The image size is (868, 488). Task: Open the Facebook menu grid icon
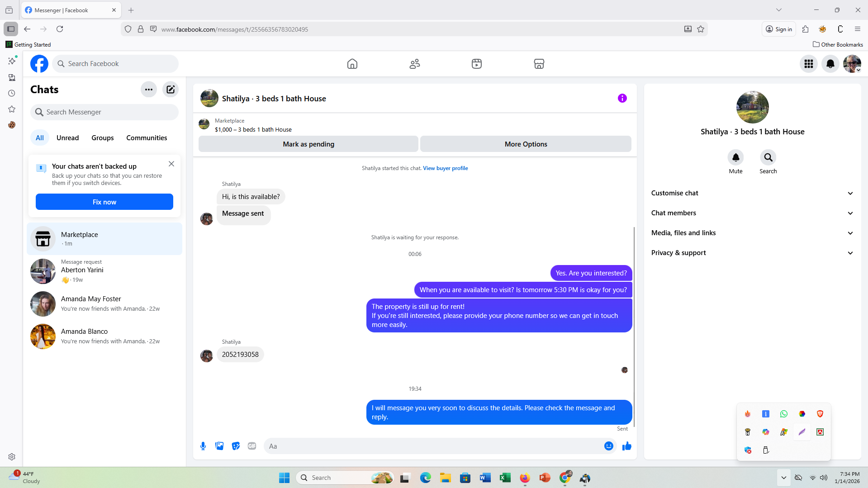coord(809,64)
